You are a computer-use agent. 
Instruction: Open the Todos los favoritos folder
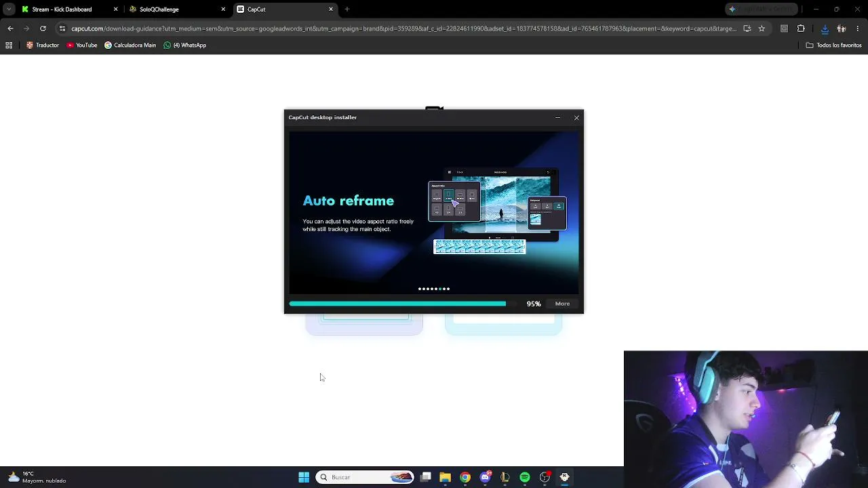[x=834, y=45]
